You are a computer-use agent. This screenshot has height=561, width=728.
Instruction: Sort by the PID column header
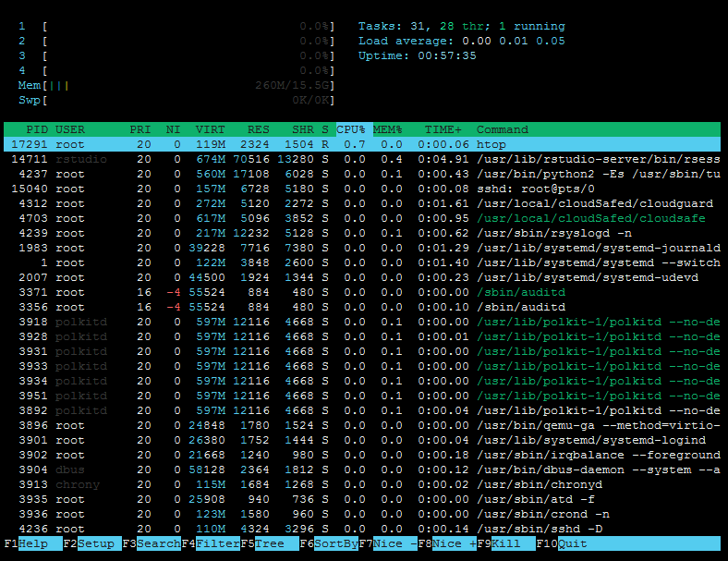37,129
